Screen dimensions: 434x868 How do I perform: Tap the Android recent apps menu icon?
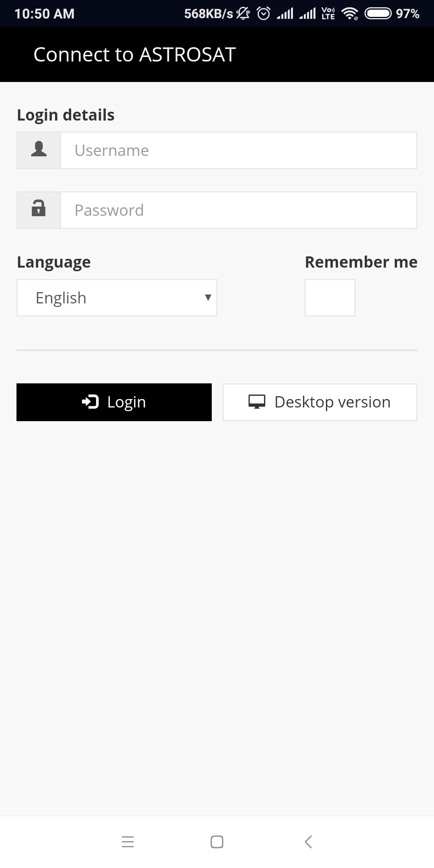coord(128,841)
